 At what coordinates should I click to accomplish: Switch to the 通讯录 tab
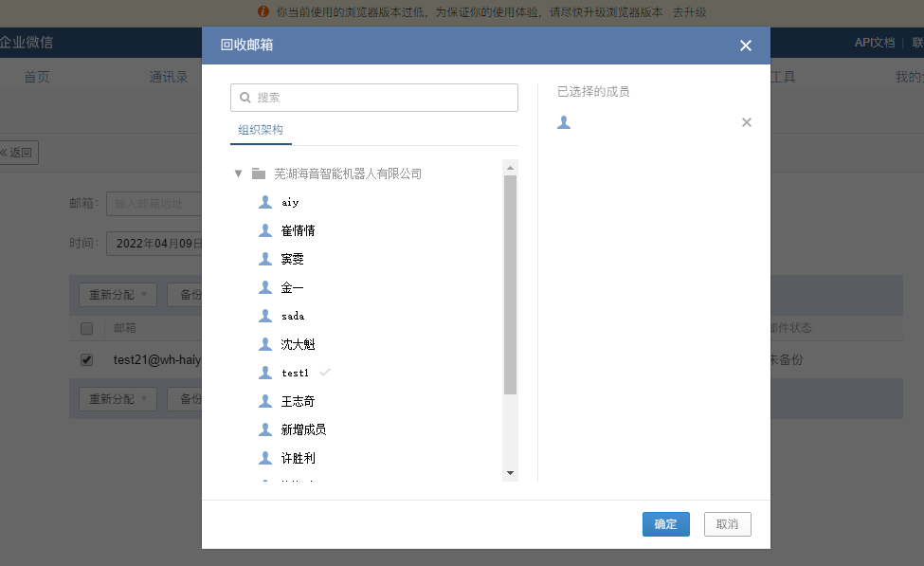click(169, 76)
